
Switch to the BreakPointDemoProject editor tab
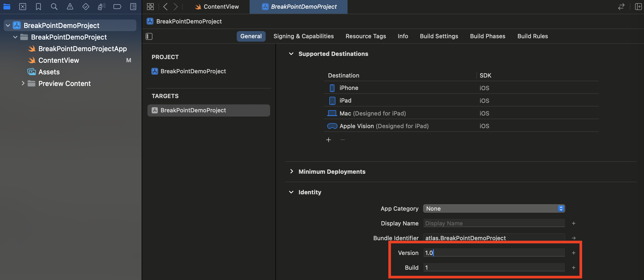(x=299, y=7)
